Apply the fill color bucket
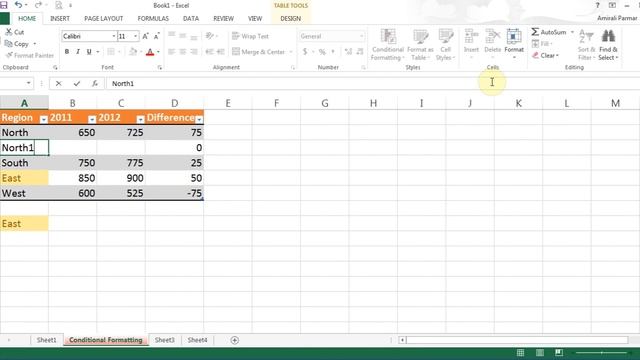Viewport: 640px width, 360px height. [x=133, y=52]
